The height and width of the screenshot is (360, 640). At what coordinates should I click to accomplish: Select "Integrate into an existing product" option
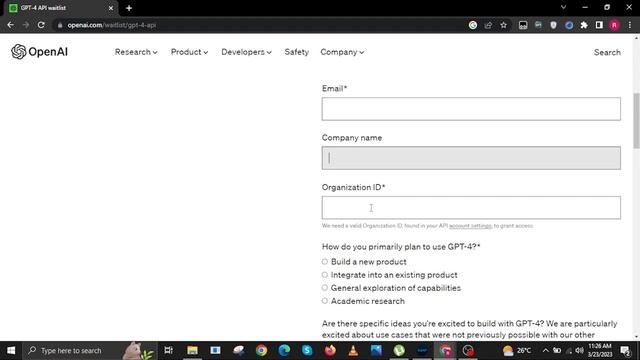coord(324,275)
